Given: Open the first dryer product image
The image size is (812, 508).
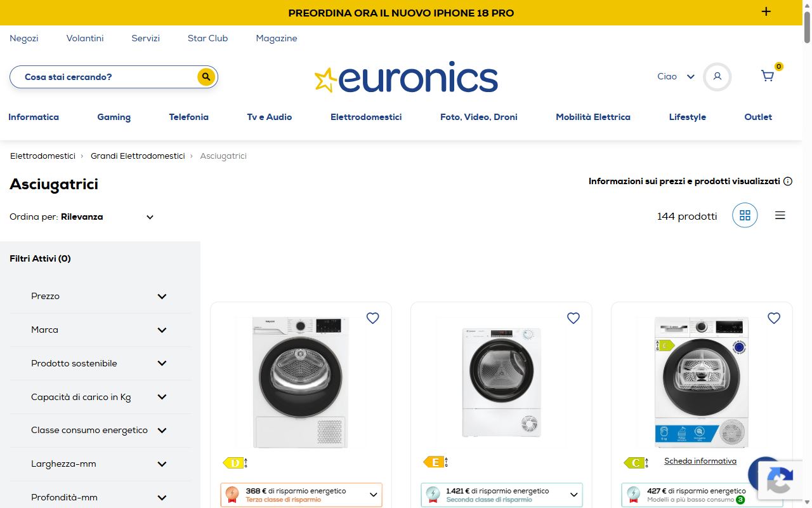Looking at the screenshot, I should (301, 382).
